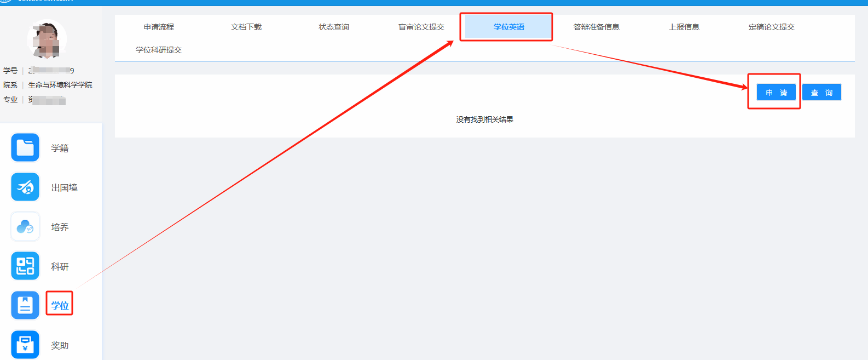
Task: Click the student profile photo
Action: 47,39
